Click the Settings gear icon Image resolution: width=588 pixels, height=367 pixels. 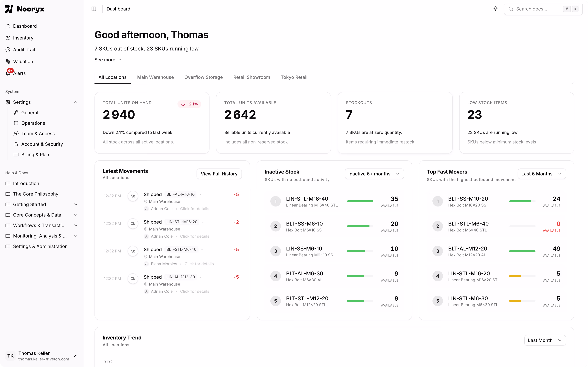[8, 102]
